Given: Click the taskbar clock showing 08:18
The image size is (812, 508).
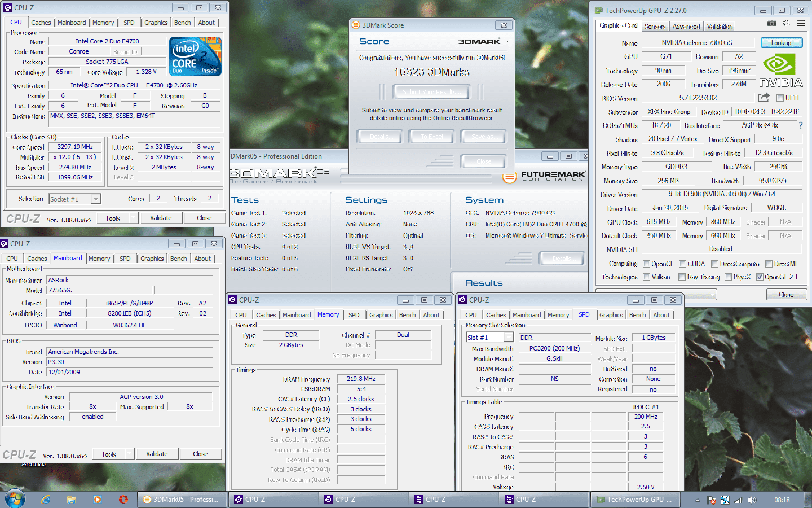Looking at the screenshot, I should 782,500.
